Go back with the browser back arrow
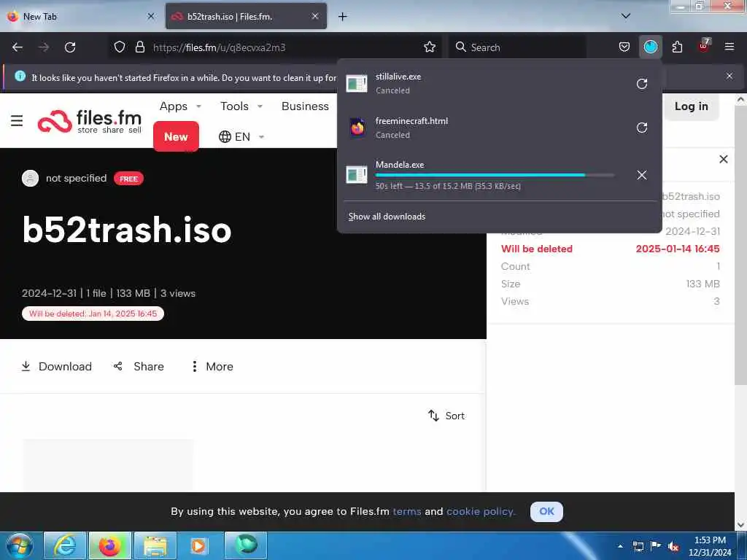747x560 pixels. [18, 47]
